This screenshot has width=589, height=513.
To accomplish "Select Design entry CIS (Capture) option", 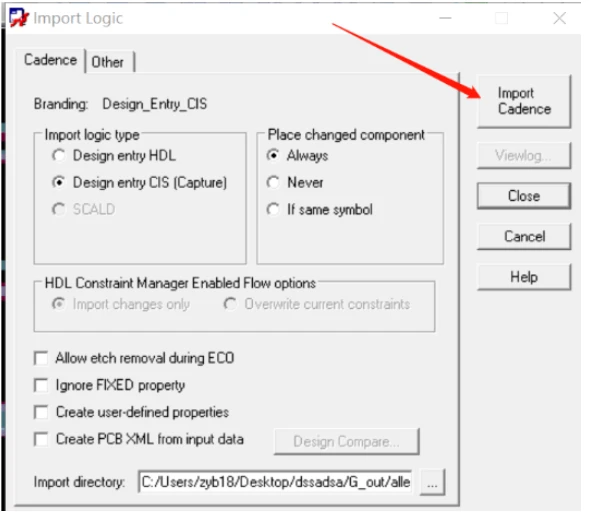I will pyautogui.click(x=59, y=182).
